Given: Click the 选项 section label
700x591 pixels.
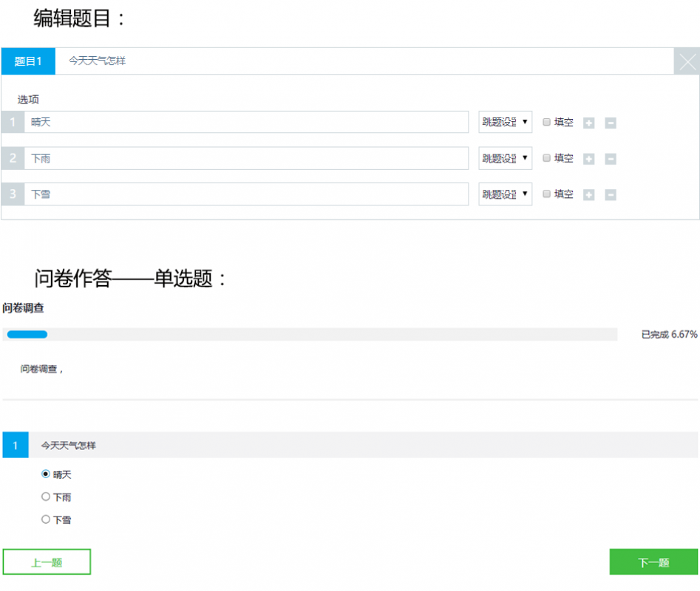Looking at the screenshot, I should (x=28, y=100).
